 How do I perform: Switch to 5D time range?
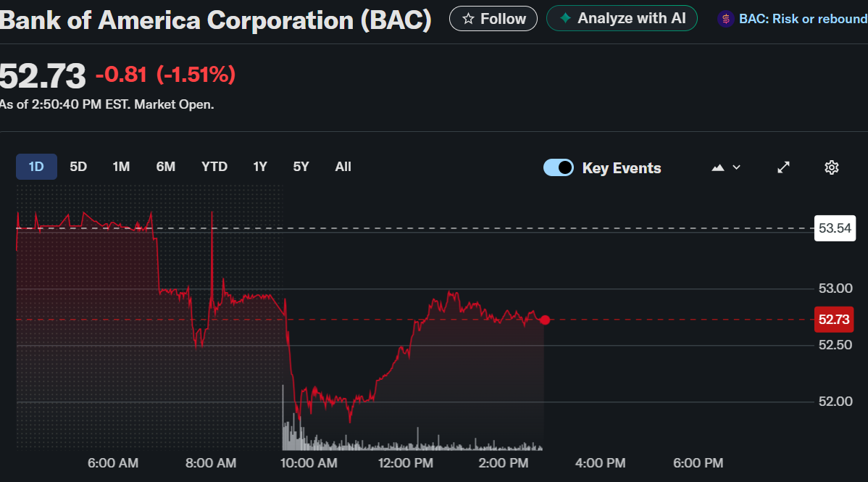pyautogui.click(x=78, y=167)
